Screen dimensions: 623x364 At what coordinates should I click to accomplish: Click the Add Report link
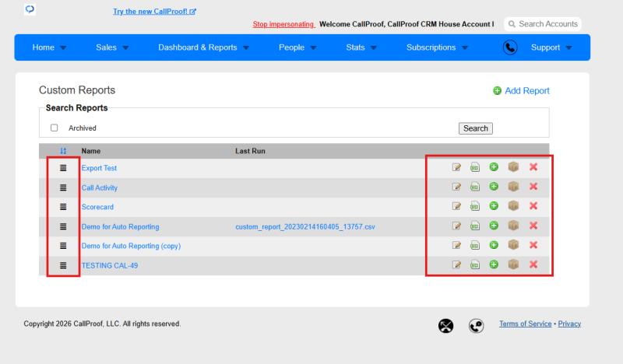(x=521, y=91)
